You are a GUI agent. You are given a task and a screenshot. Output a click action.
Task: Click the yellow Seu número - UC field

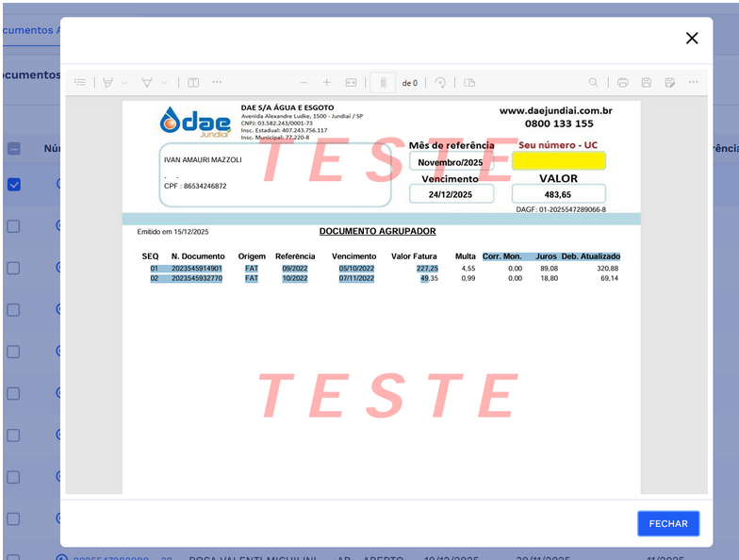coord(558,161)
